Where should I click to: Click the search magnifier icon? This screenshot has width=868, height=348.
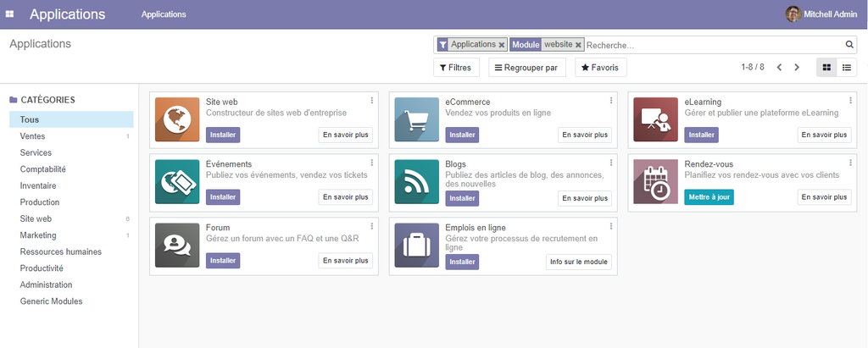point(849,45)
